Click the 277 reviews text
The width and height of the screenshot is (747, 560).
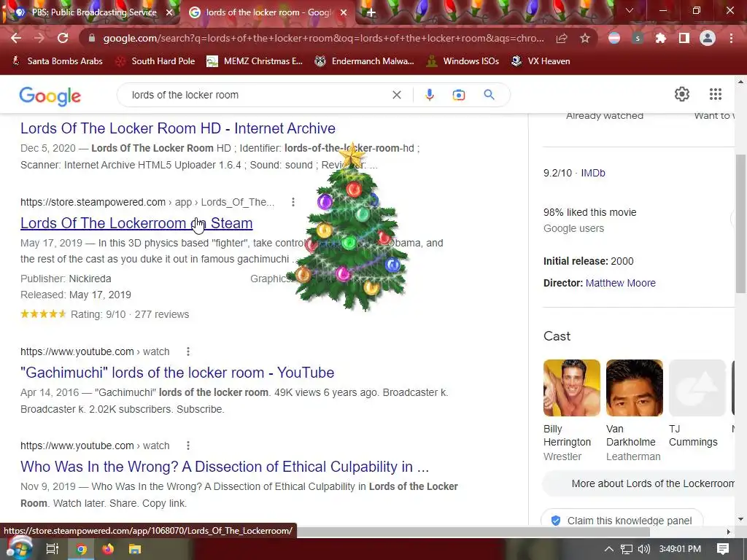[161, 314]
